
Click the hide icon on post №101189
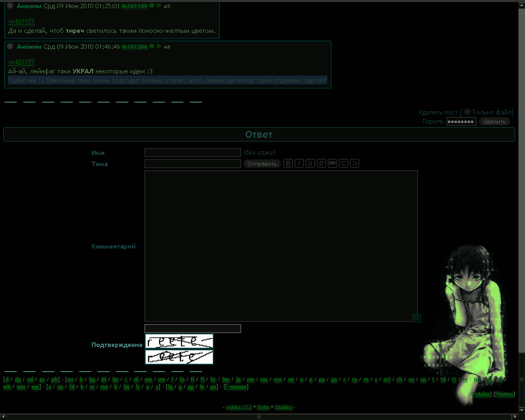click(x=152, y=5)
